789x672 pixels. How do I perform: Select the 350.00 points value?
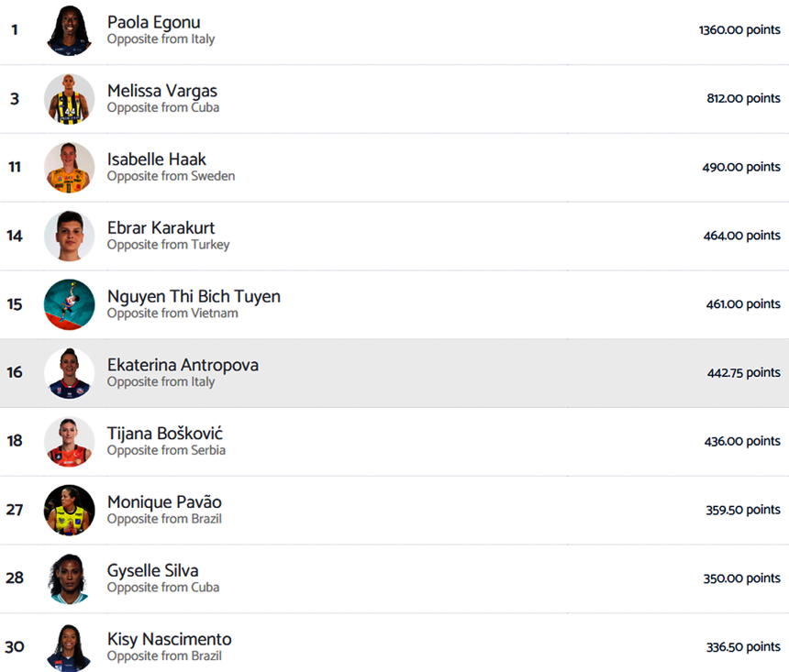tap(742, 578)
